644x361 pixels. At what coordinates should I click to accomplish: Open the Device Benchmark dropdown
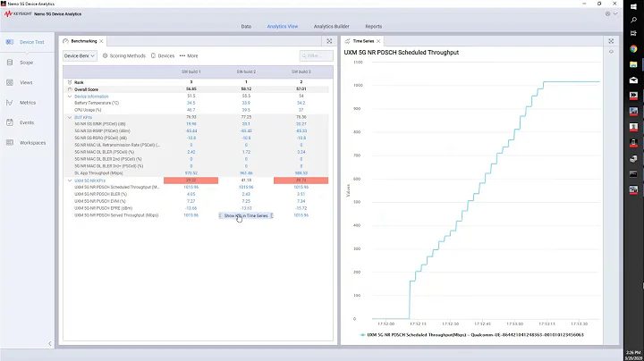pos(80,55)
